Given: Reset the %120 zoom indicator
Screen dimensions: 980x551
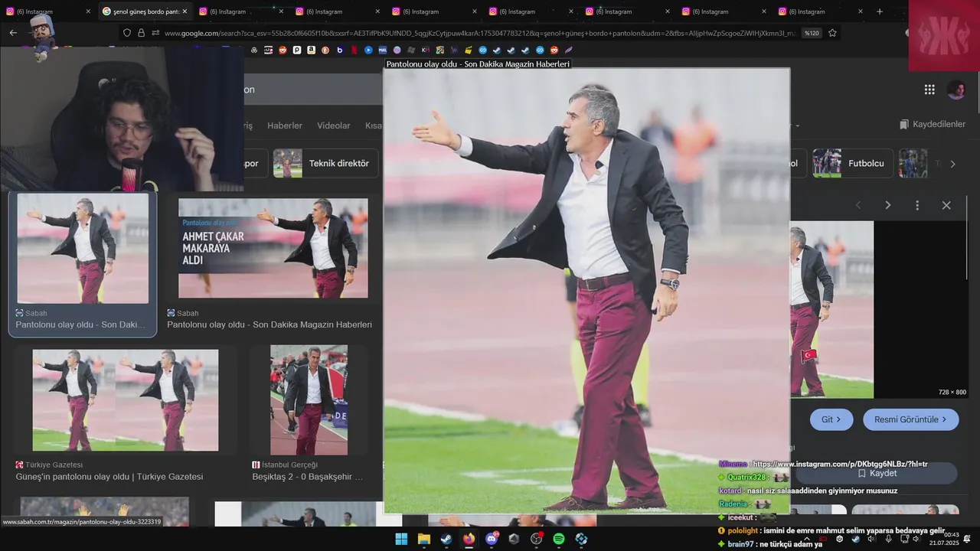Looking at the screenshot, I should point(812,33).
